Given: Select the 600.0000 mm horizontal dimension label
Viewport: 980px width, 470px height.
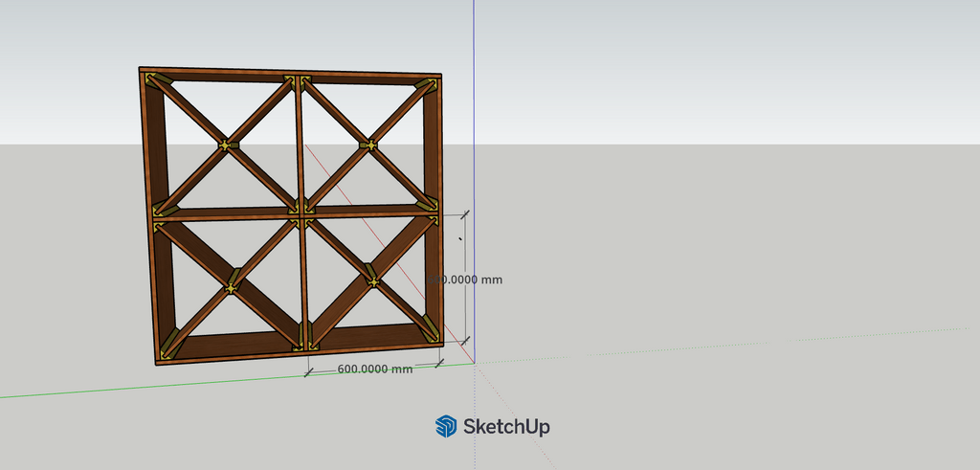Looking at the screenshot, I should pos(375,369).
